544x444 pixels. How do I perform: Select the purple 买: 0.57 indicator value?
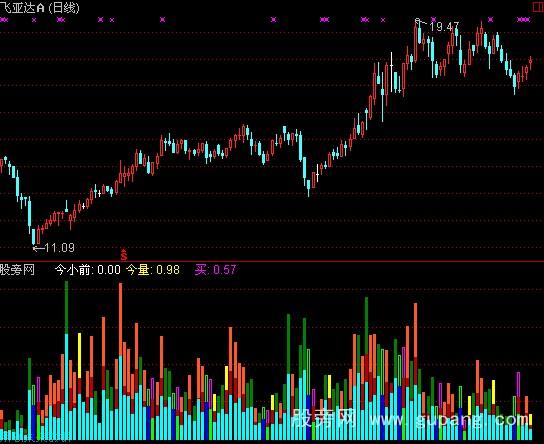pyautogui.click(x=215, y=270)
